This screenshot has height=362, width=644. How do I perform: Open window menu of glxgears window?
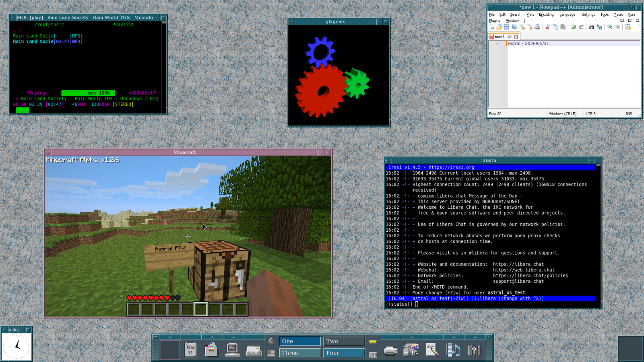coord(291,22)
